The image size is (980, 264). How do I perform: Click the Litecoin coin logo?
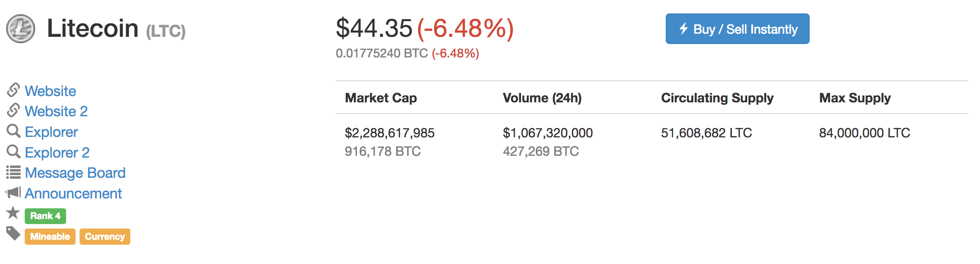(x=21, y=29)
